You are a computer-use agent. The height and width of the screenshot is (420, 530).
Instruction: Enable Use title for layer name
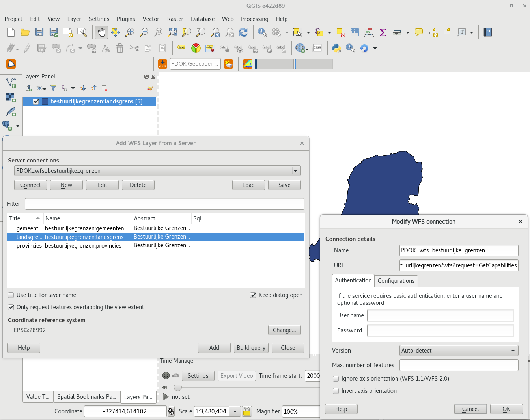coord(11,295)
